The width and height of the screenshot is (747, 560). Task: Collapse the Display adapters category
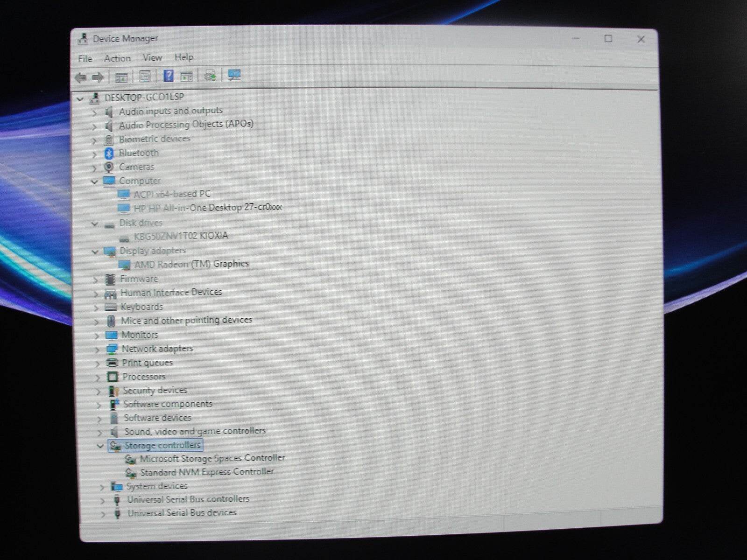pyautogui.click(x=95, y=252)
